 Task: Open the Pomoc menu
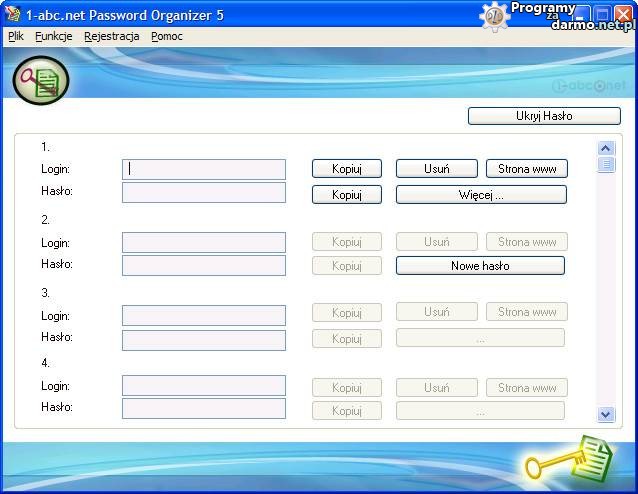(x=167, y=36)
